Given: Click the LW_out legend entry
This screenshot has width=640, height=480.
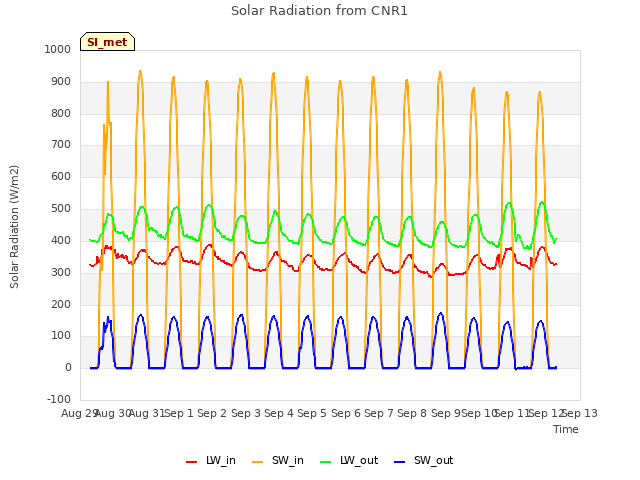Looking at the screenshot, I should click(349, 460).
